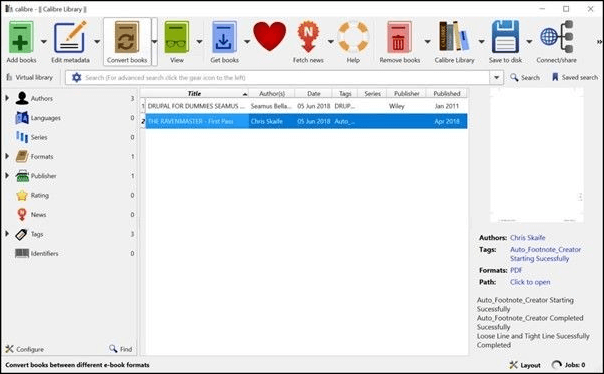Click into the search input field

point(285,77)
